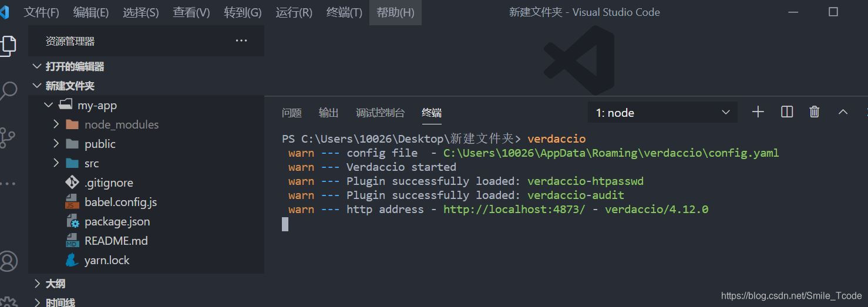The height and width of the screenshot is (307, 868).
Task: Open README.md file name in explorer
Action: 116,241
